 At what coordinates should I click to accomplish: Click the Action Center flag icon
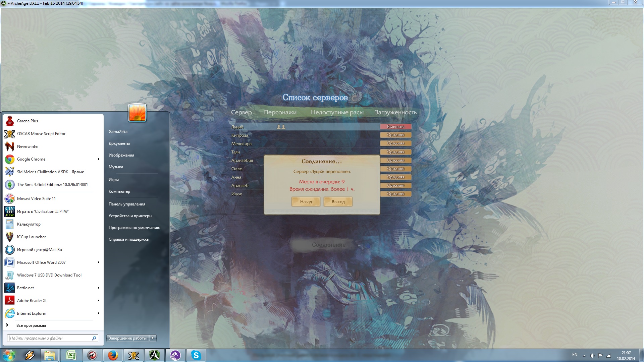600,356
